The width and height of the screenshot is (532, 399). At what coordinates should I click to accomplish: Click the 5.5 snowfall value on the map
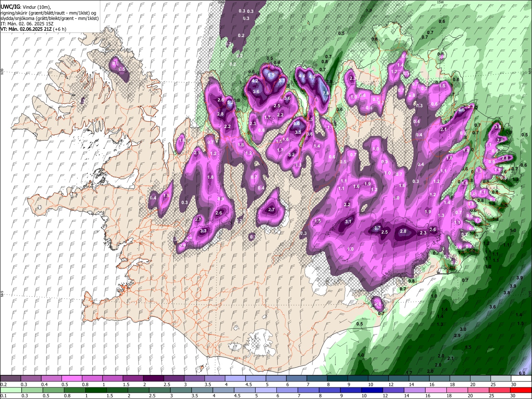click(271, 75)
